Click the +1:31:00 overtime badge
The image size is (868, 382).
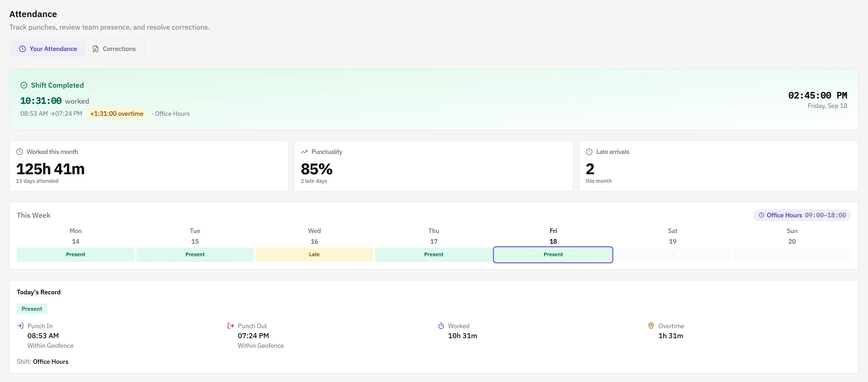coord(117,114)
